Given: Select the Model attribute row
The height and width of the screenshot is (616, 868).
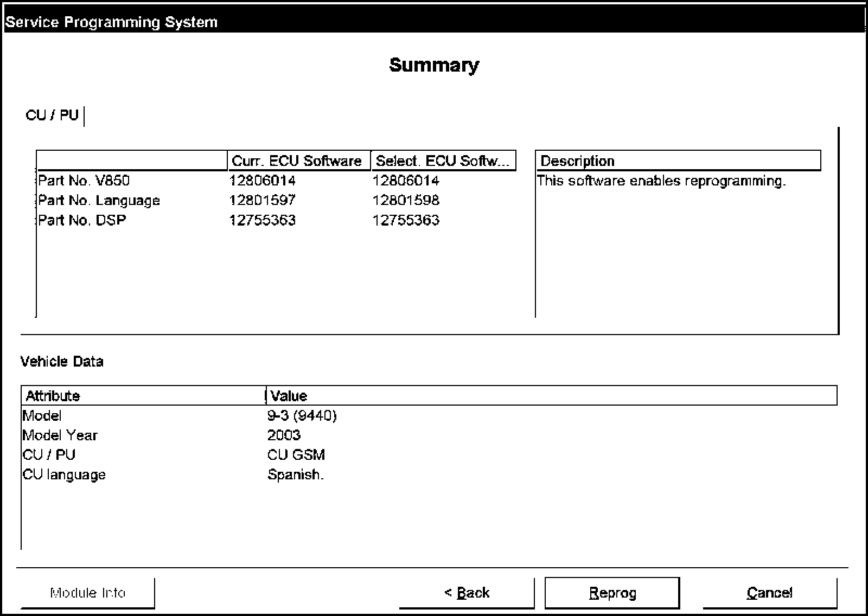Looking at the screenshot, I should [x=429, y=416].
